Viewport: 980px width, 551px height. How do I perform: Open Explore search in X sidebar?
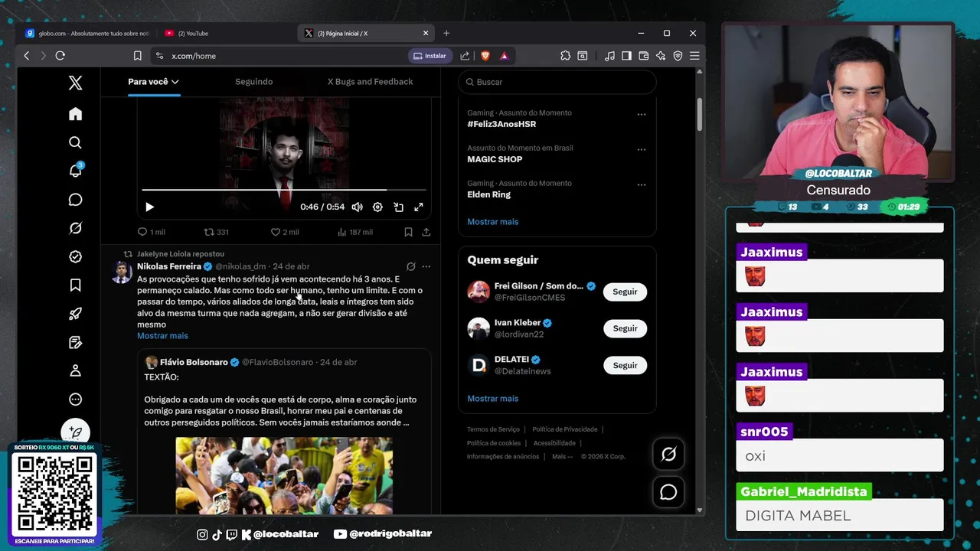pos(75,142)
